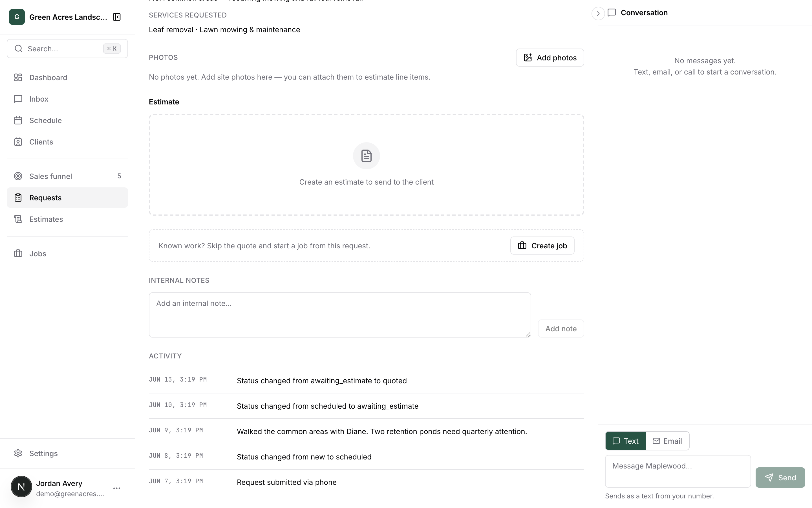This screenshot has width=812, height=508.
Task: Click the Conversation header chat icon
Action: point(612,13)
